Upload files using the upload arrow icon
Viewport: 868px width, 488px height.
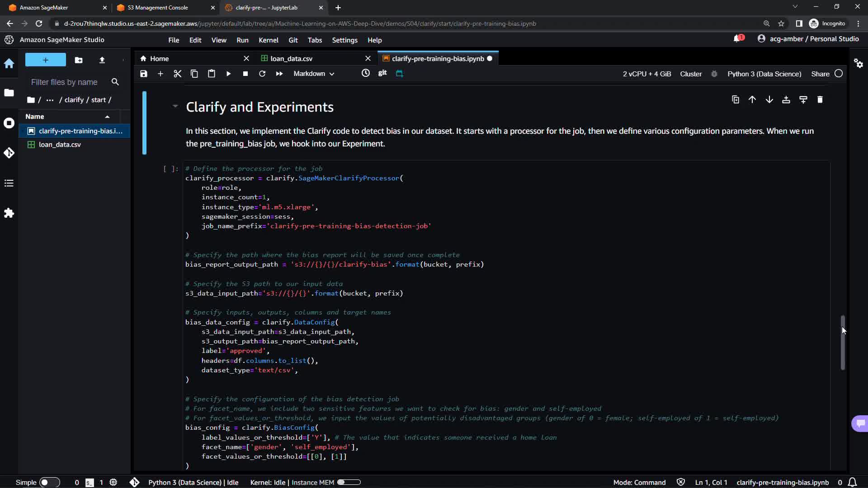pyautogui.click(x=102, y=60)
